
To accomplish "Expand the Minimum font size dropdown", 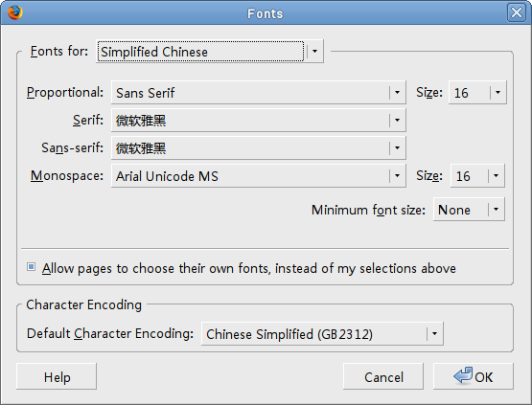I will tap(469, 210).
